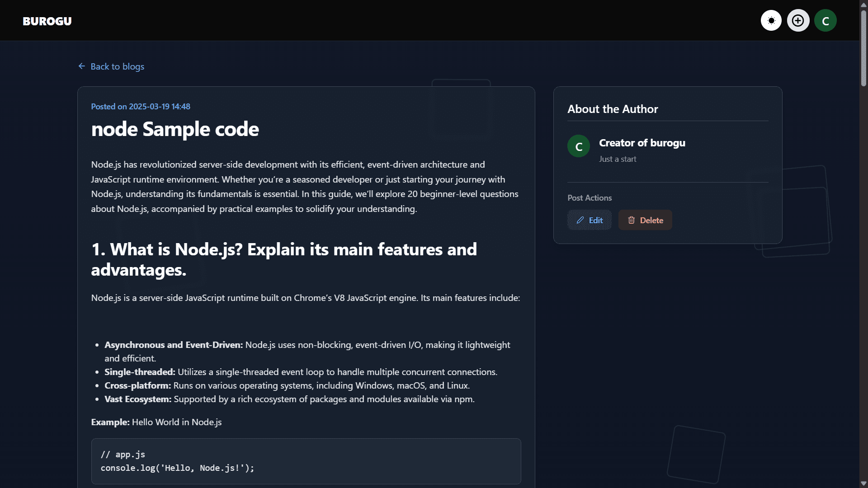
Task: Click the left arrow icon beside Back to blogs
Action: pos(82,66)
